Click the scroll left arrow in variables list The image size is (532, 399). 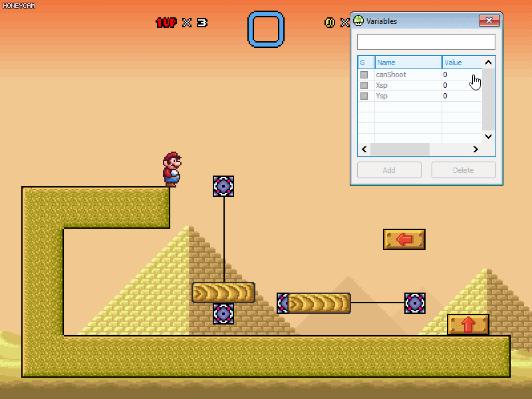(364, 149)
